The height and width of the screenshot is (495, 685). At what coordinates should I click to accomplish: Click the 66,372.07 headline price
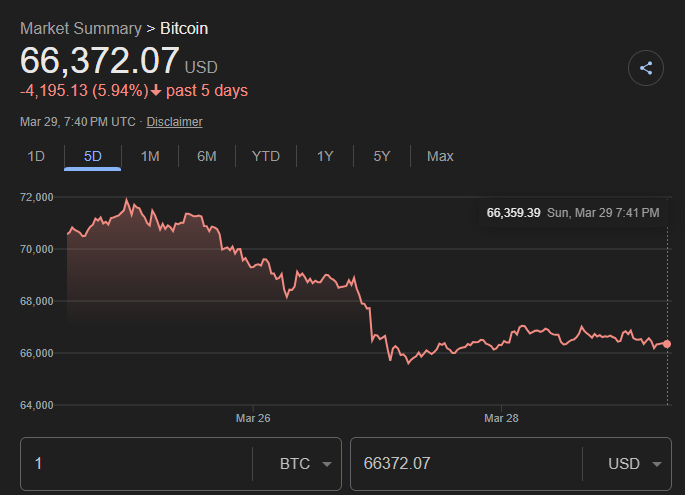[100, 61]
